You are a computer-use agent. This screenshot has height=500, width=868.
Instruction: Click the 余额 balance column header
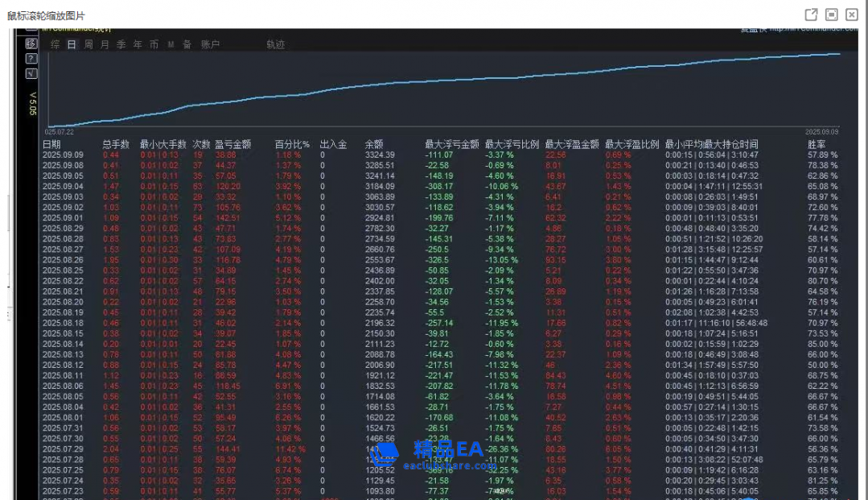click(x=374, y=145)
